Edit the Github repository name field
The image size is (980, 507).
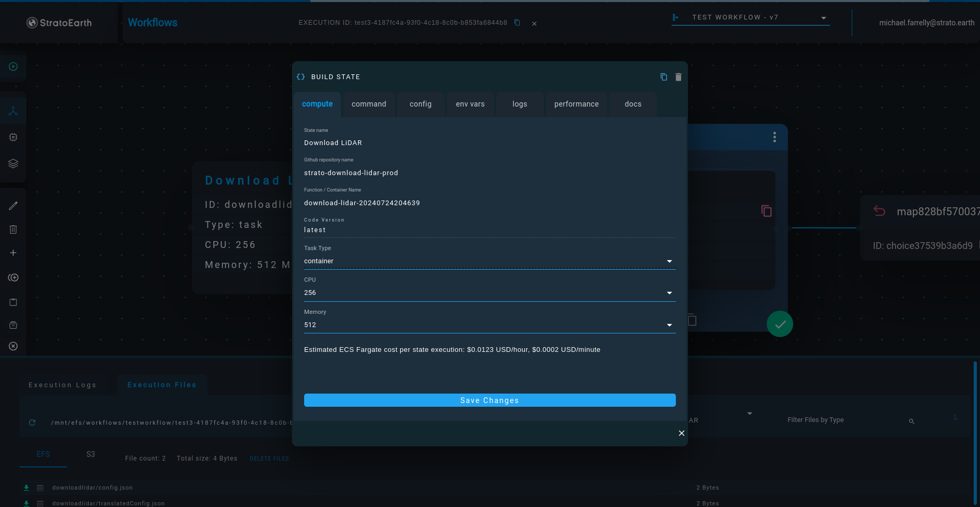click(x=489, y=173)
